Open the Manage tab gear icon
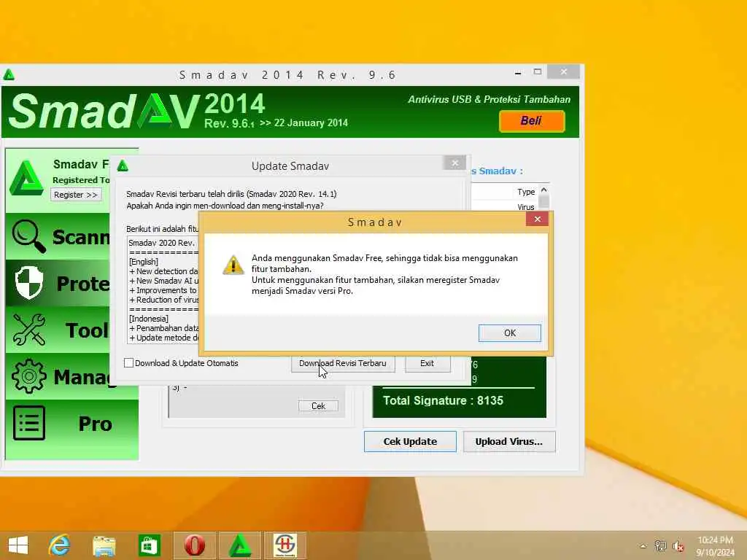Image resolution: width=747 pixels, height=560 pixels. (29, 376)
